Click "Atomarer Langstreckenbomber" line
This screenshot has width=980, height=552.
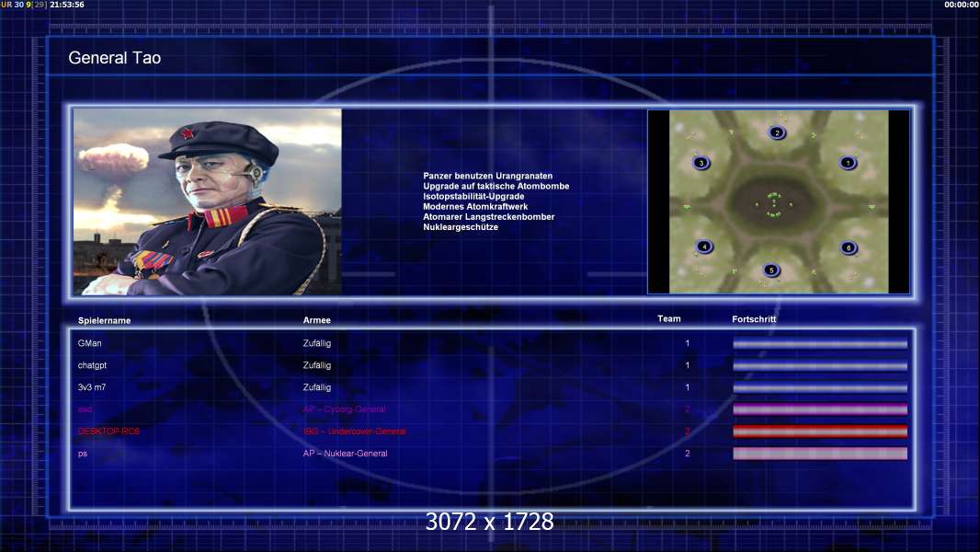(489, 217)
